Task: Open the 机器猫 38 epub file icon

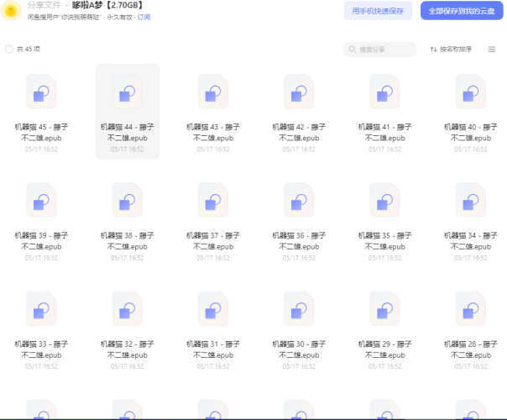Action: click(x=128, y=200)
